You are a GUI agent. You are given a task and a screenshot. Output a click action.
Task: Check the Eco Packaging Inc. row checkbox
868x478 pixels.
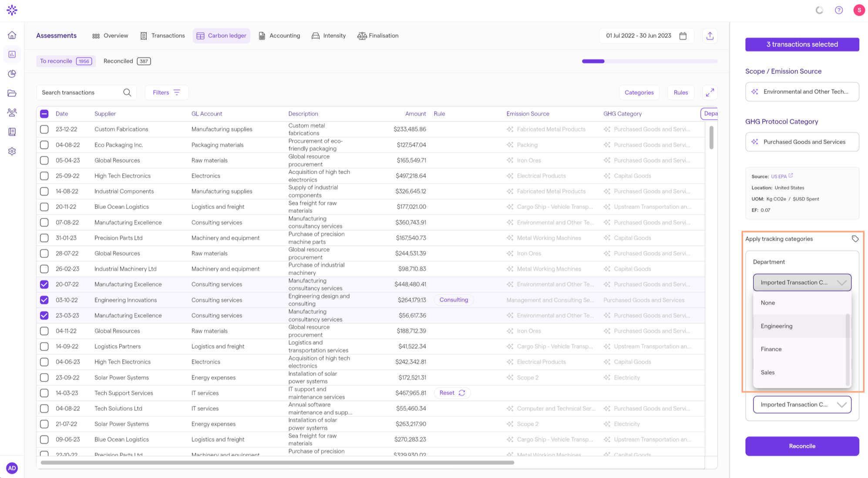44,145
